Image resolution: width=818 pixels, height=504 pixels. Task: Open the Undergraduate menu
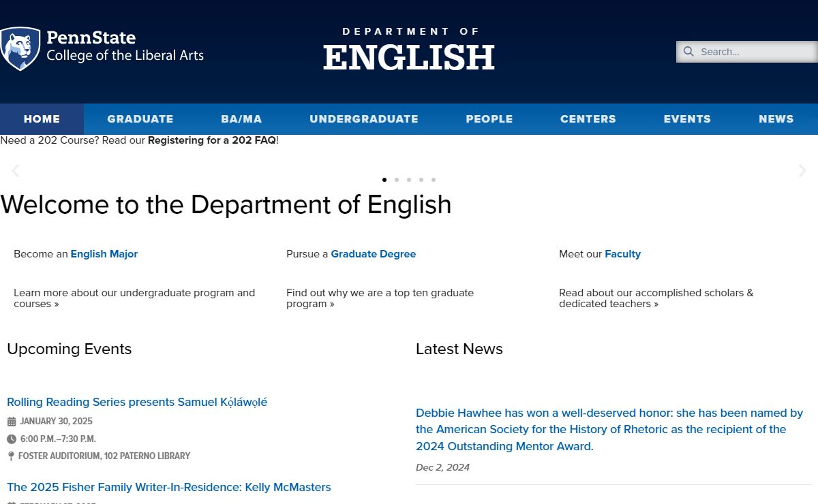pyautogui.click(x=364, y=119)
